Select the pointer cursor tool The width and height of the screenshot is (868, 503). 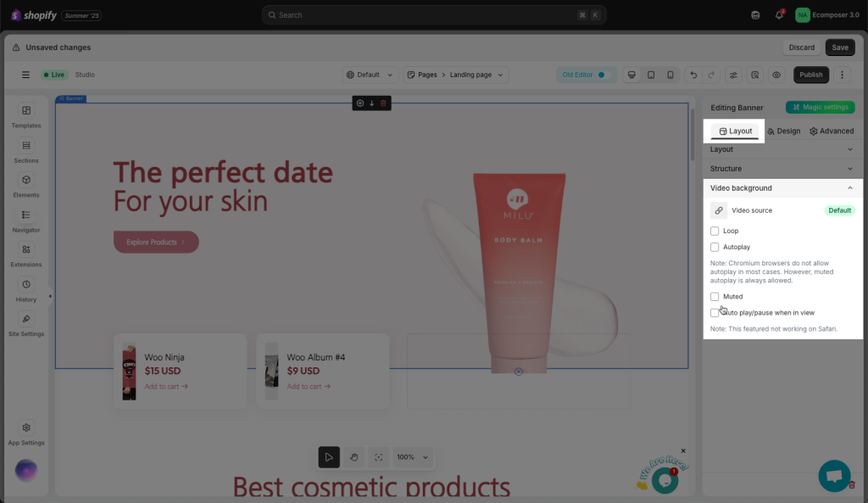point(329,457)
